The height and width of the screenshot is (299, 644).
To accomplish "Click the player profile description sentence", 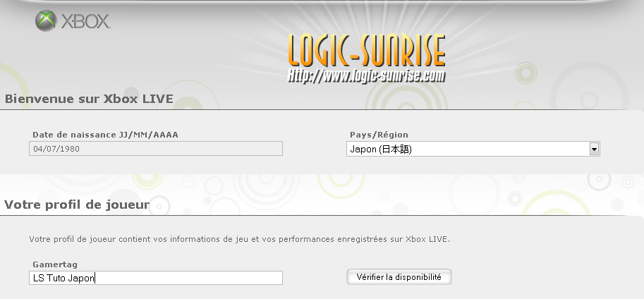I will (240, 239).
